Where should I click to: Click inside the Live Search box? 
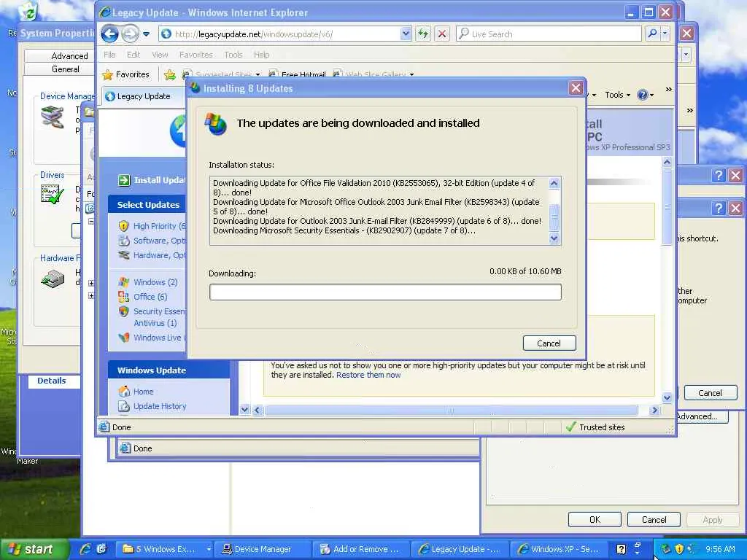549,34
